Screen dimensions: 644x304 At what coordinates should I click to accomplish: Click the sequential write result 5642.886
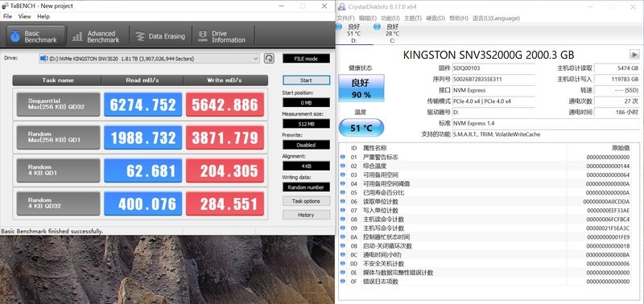point(225,105)
